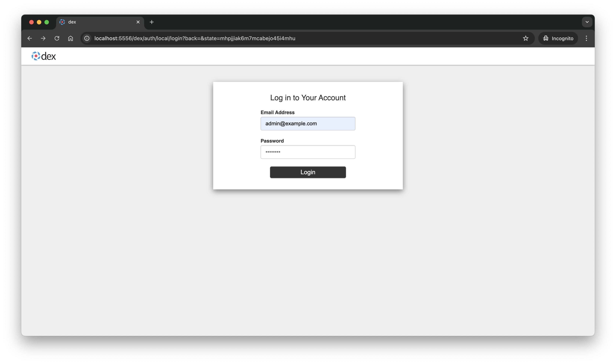Screen dimensions: 616x364
Task: Click the browser forward arrow
Action: tap(43, 38)
